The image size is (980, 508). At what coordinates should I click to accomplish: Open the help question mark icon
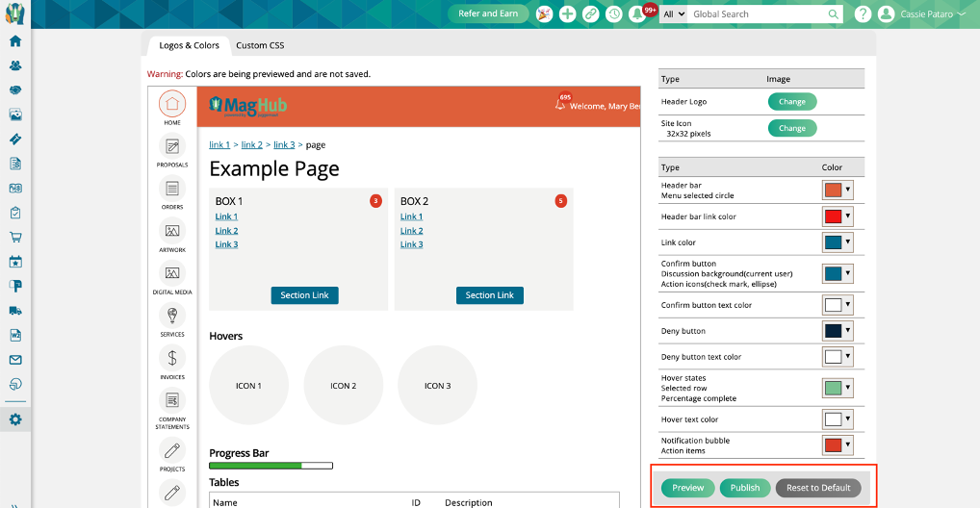click(863, 14)
